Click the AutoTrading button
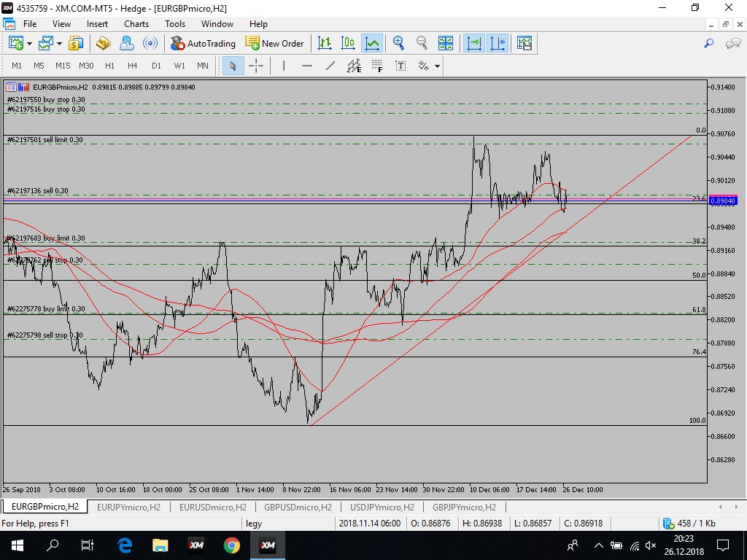 (204, 44)
